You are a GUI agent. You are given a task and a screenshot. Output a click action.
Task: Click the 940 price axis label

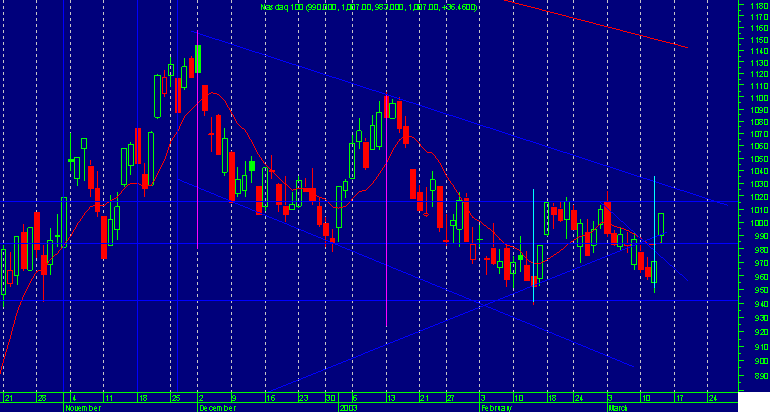(x=761, y=304)
